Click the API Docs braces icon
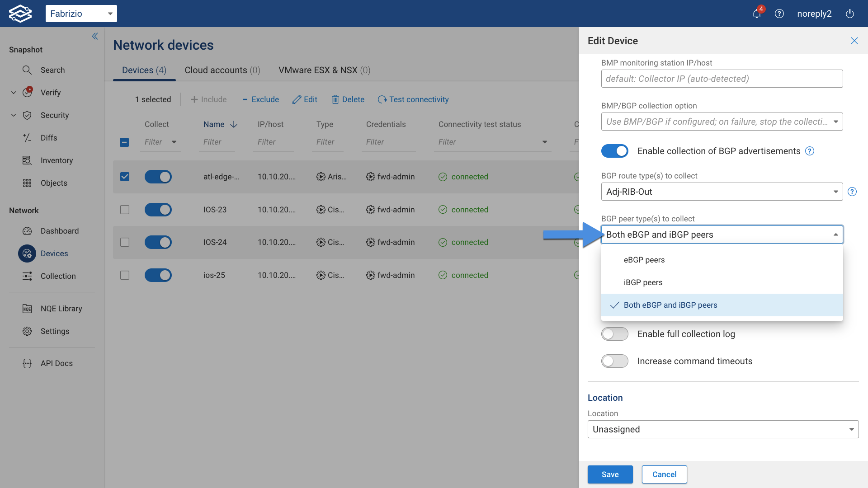This screenshot has height=488, width=868. point(27,363)
